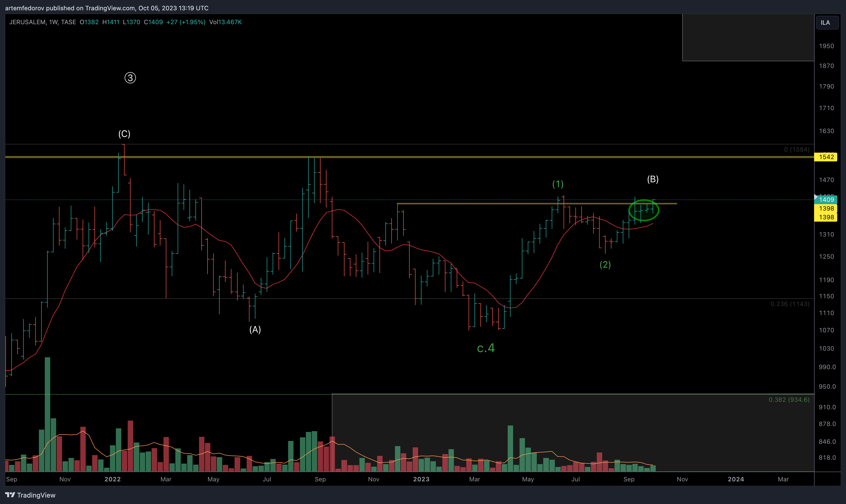The image size is (846, 504).
Task: Click the 1070 price axis label
Action: point(826,330)
